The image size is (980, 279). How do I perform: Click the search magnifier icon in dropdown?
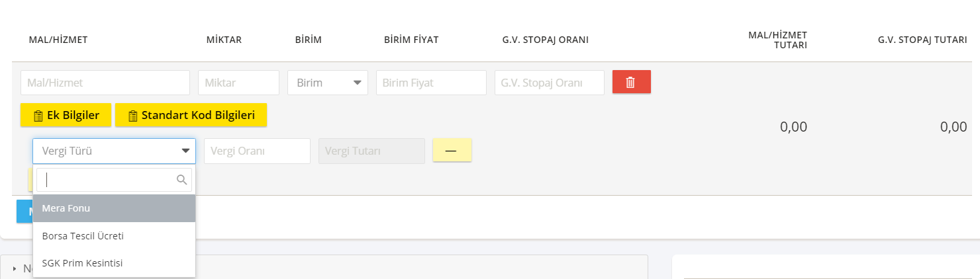coord(181,180)
